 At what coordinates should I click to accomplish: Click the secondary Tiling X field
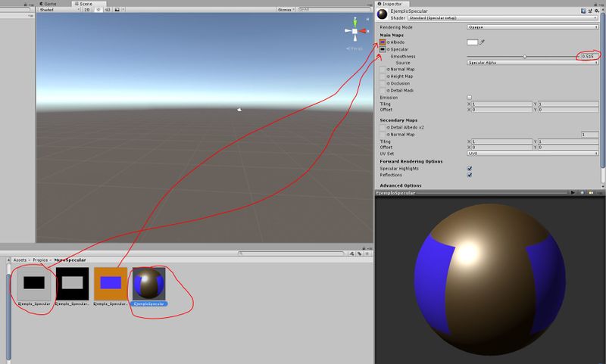coord(501,142)
